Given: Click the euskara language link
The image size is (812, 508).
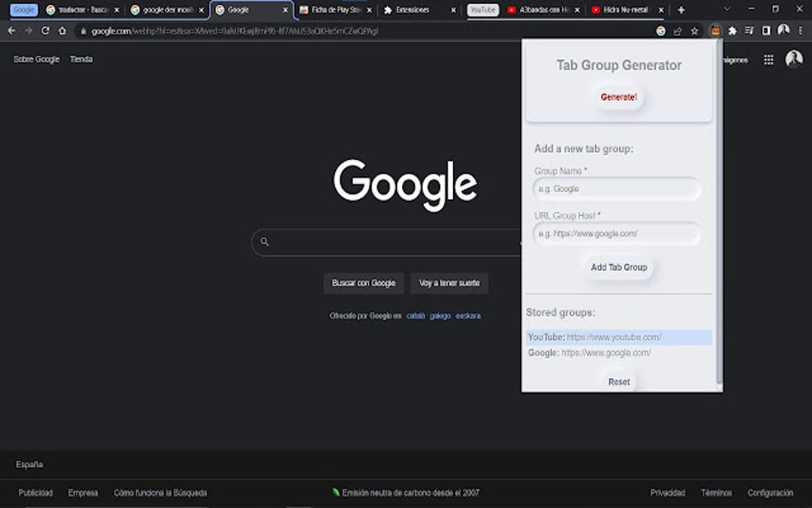Looking at the screenshot, I should [467, 315].
